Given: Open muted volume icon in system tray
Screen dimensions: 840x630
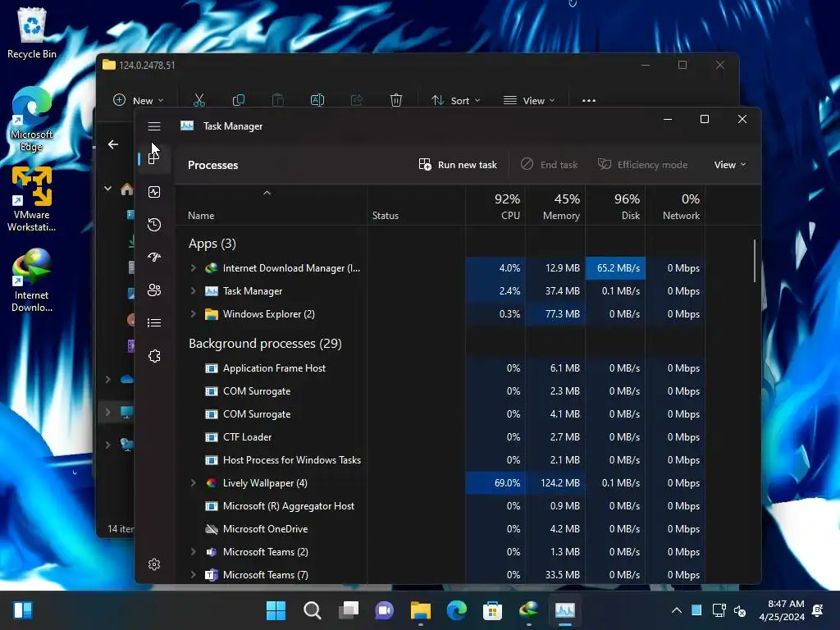Looking at the screenshot, I should click(740, 610).
